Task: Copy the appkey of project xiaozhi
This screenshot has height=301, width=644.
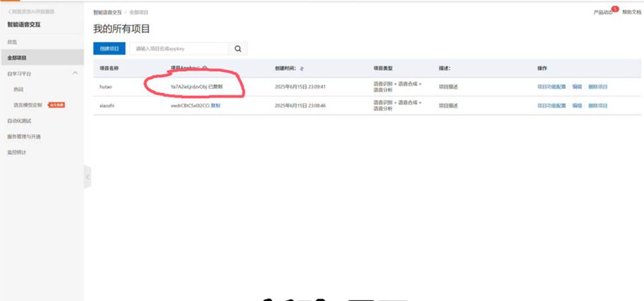Action: (x=215, y=106)
